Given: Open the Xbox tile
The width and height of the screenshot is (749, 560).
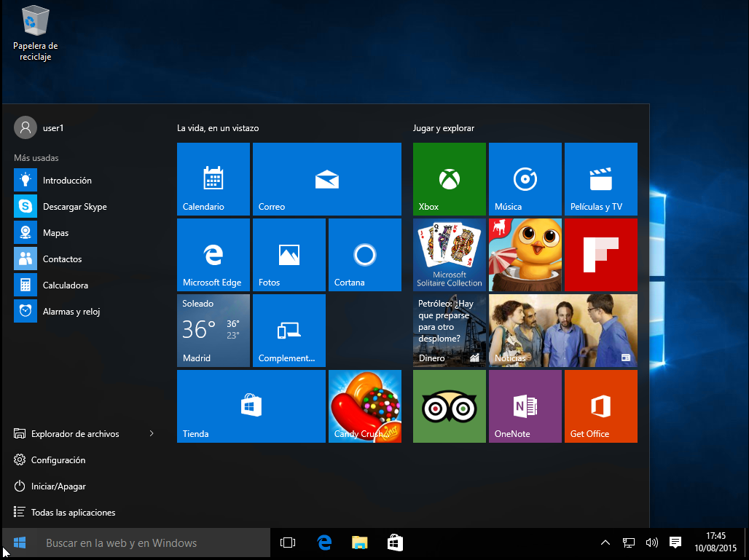Looking at the screenshot, I should click(449, 178).
